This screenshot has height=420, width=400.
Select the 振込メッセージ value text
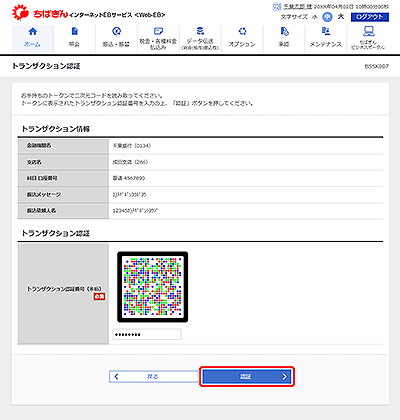[x=129, y=194]
